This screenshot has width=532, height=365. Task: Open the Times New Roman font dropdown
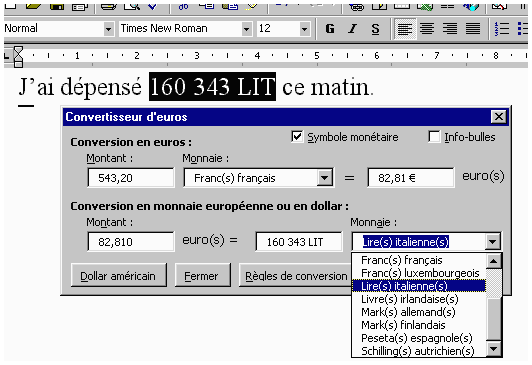coord(247,29)
